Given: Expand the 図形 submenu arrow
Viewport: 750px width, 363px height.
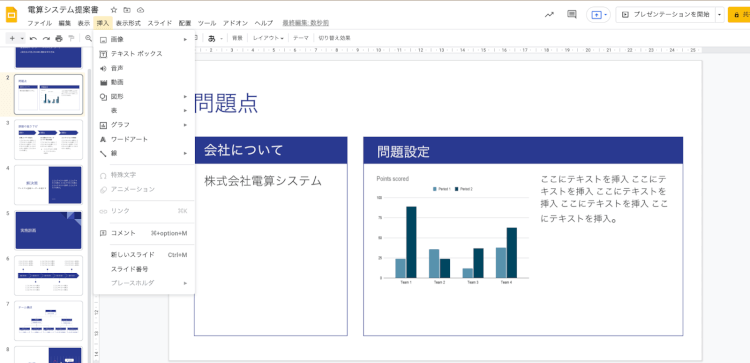Looking at the screenshot, I should click(185, 97).
